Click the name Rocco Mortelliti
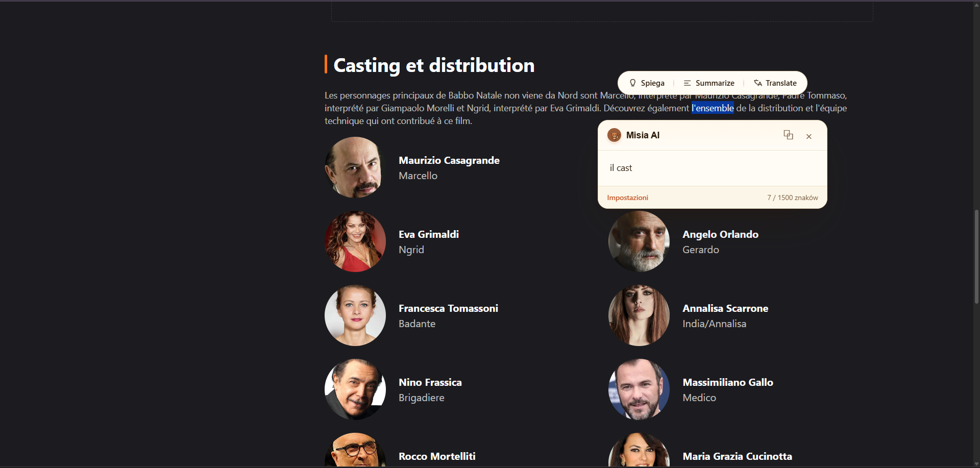Viewport: 980px width, 468px height. click(x=437, y=456)
